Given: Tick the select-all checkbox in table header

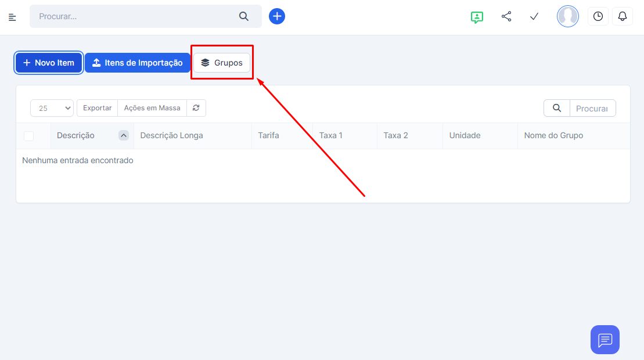Looking at the screenshot, I should pyautogui.click(x=28, y=136).
